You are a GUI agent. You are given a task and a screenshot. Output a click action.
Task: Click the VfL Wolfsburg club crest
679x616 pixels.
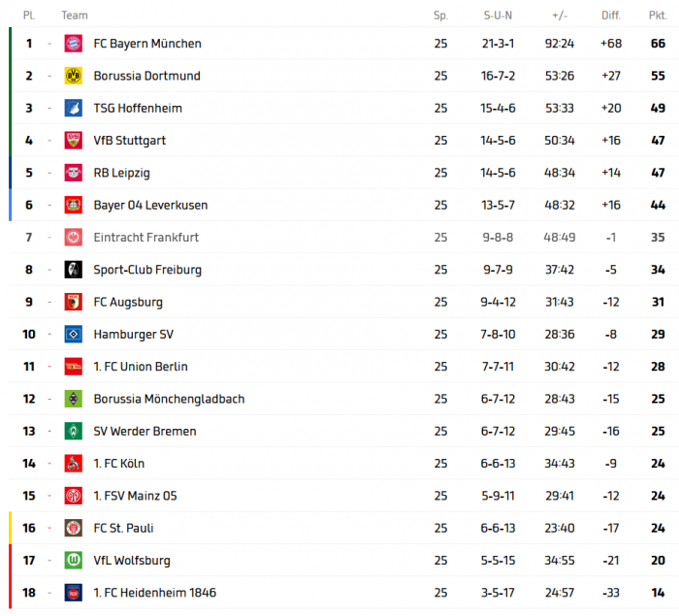pos(73,561)
